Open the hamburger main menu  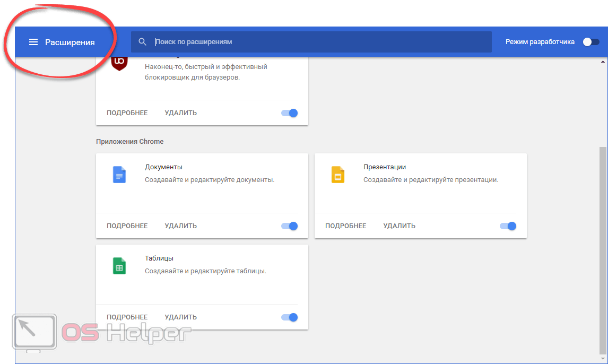coord(33,42)
